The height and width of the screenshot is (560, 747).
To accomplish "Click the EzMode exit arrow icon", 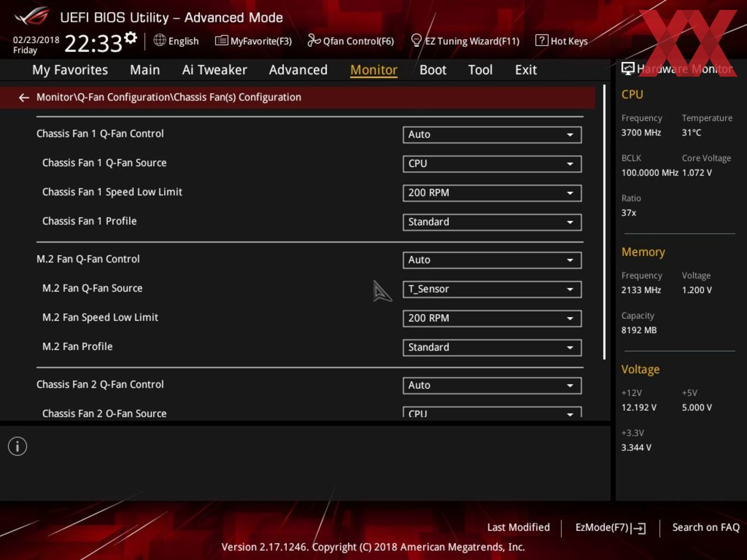I will point(638,528).
